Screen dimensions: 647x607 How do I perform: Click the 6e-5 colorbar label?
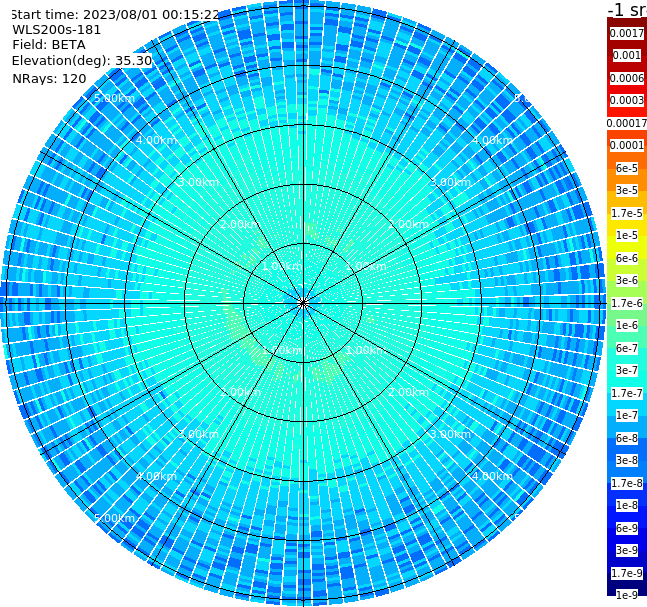click(627, 168)
